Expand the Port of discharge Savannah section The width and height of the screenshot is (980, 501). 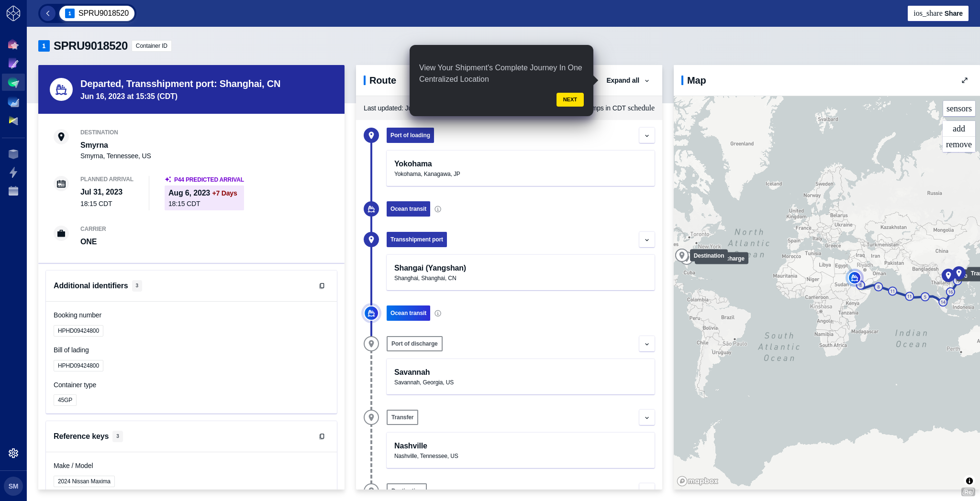646,344
